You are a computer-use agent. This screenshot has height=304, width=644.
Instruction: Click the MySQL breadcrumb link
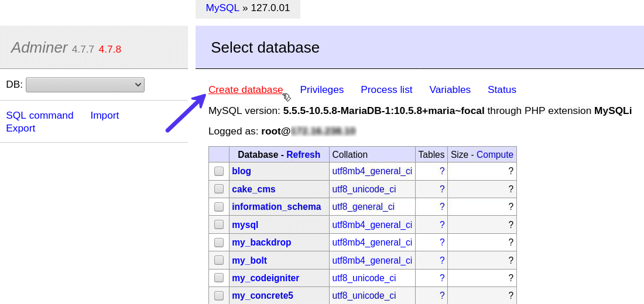coord(222,8)
